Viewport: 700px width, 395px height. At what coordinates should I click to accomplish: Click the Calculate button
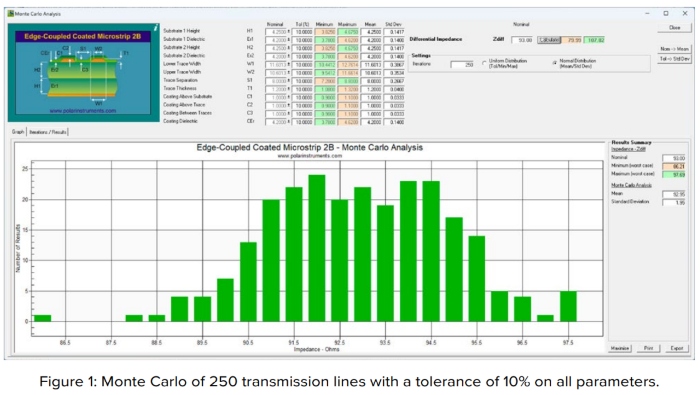(x=549, y=40)
